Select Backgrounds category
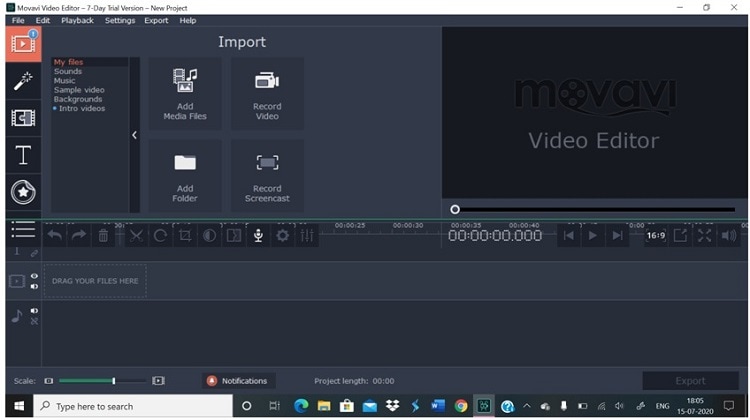The image size is (750, 420). (x=78, y=99)
